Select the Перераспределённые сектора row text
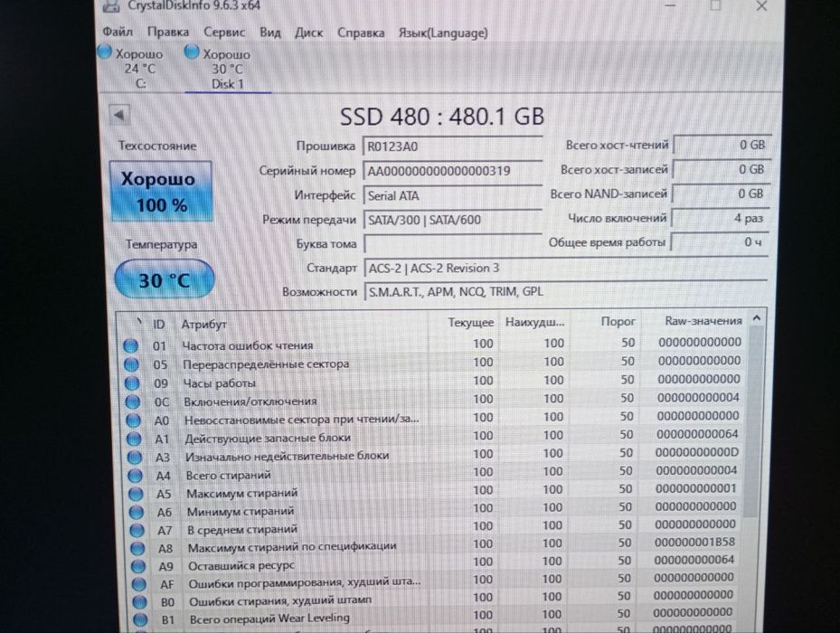The width and height of the screenshot is (840, 633). coord(266,364)
